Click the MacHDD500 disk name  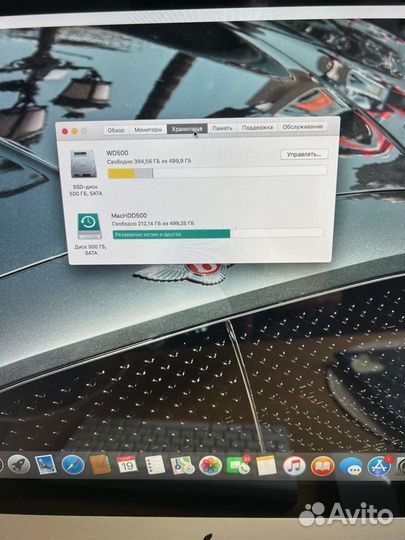pyautogui.click(x=129, y=216)
